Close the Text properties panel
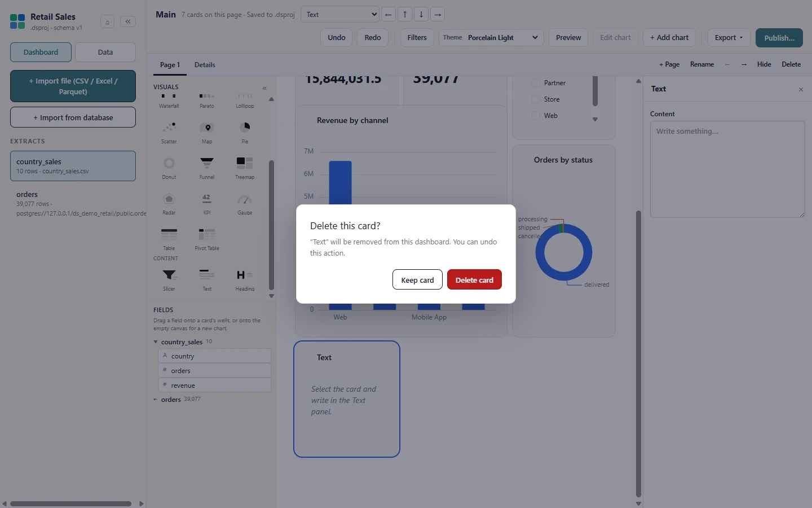812x508 pixels. (x=801, y=89)
